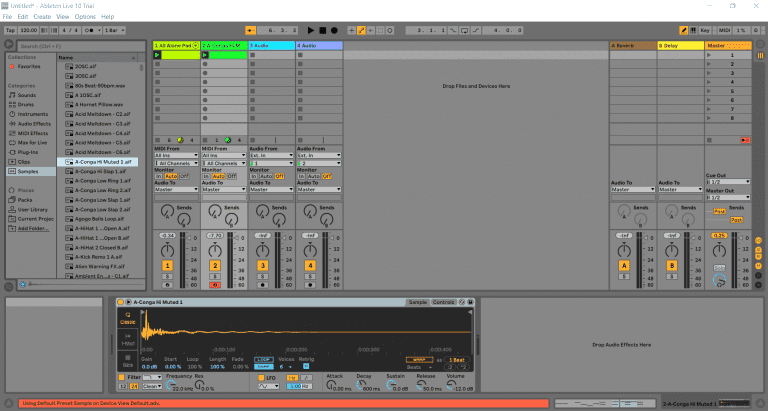Toggle the Draw Mode pencil button
The image size is (768, 411).
click(684, 30)
